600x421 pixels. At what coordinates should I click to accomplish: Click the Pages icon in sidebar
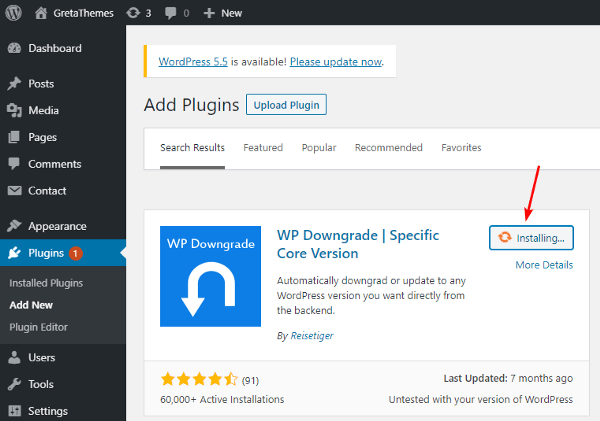pos(15,137)
